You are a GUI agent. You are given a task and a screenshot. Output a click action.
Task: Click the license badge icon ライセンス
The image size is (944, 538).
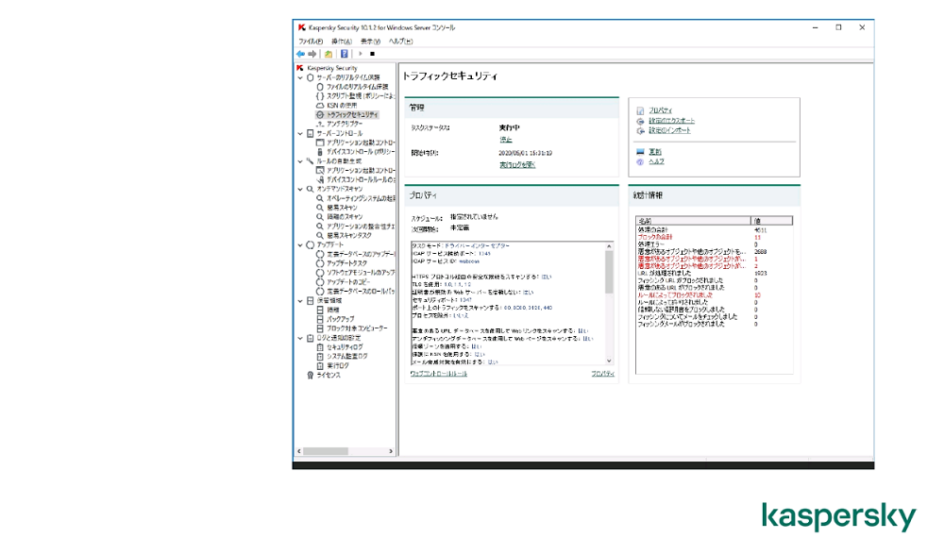(310, 375)
